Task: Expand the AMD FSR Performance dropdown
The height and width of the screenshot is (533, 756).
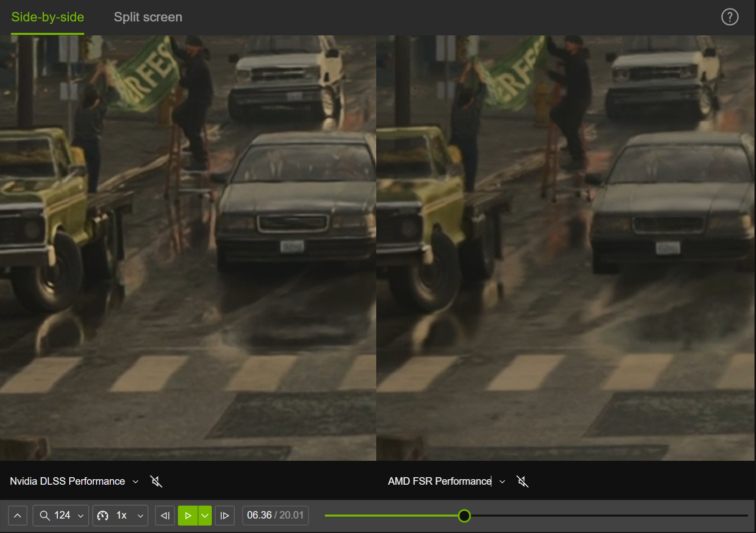Action: [x=502, y=482]
